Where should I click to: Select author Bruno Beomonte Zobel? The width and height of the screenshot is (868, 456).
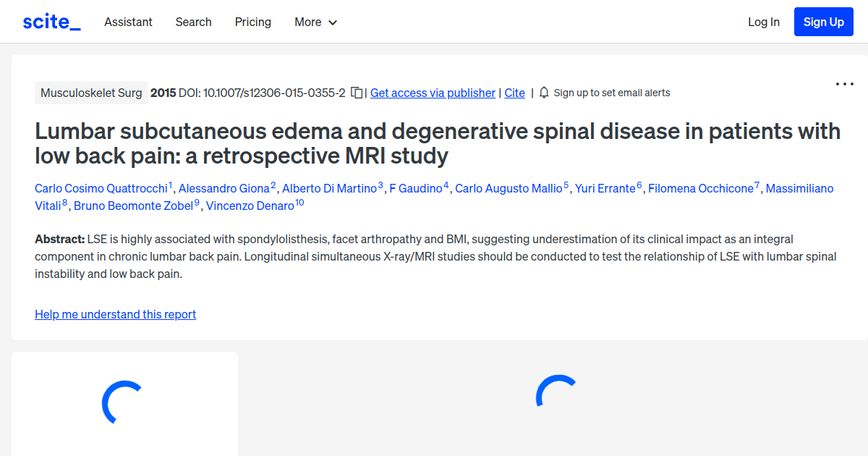(135, 206)
